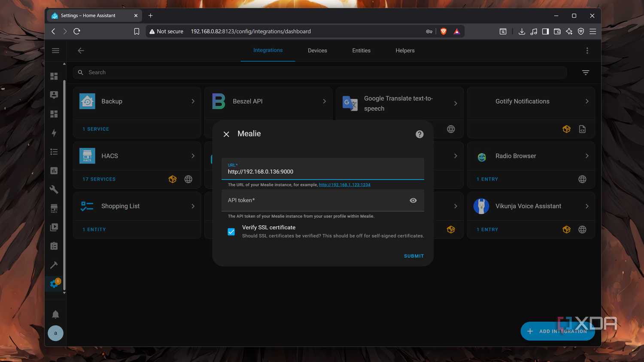Open the integrations filter icon
Image resolution: width=644 pixels, height=362 pixels.
(x=586, y=72)
